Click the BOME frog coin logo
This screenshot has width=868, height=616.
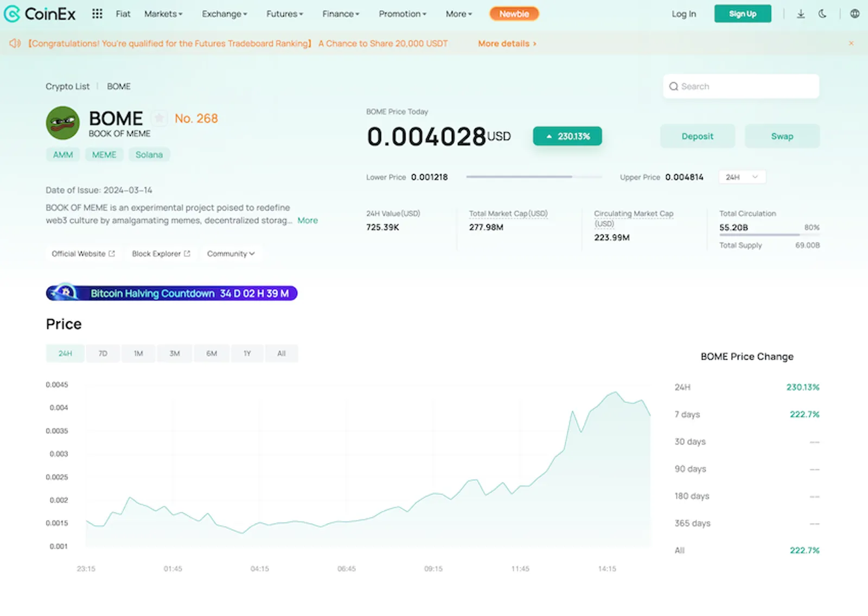click(x=63, y=123)
